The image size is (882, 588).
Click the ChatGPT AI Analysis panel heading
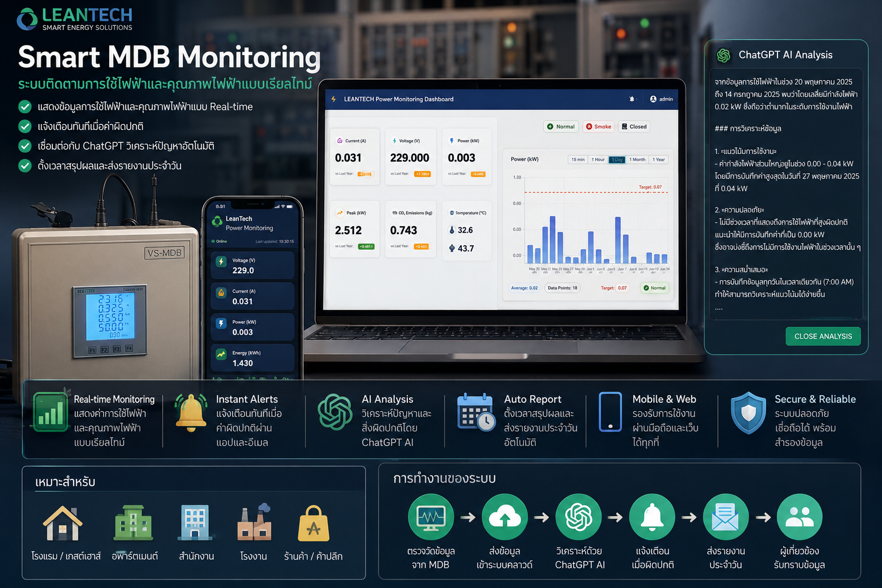[x=785, y=55]
